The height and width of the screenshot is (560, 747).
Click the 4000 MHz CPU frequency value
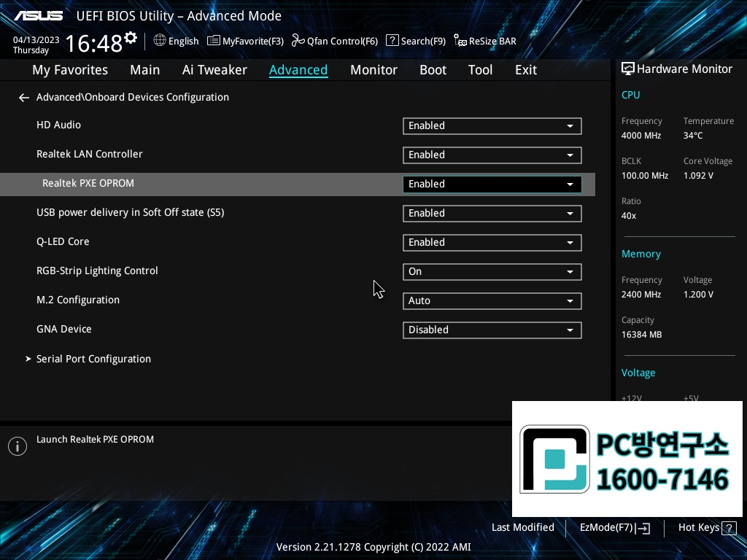640,136
